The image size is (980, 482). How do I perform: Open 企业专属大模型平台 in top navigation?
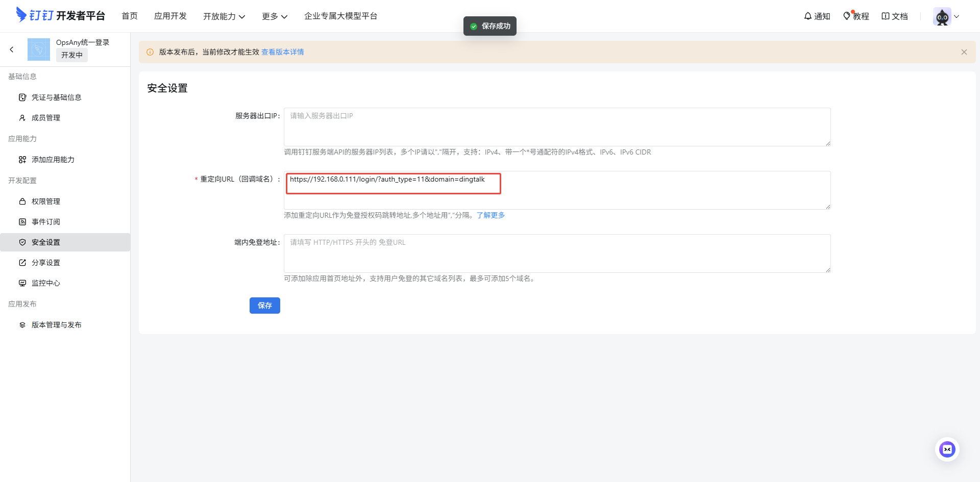point(340,16)
